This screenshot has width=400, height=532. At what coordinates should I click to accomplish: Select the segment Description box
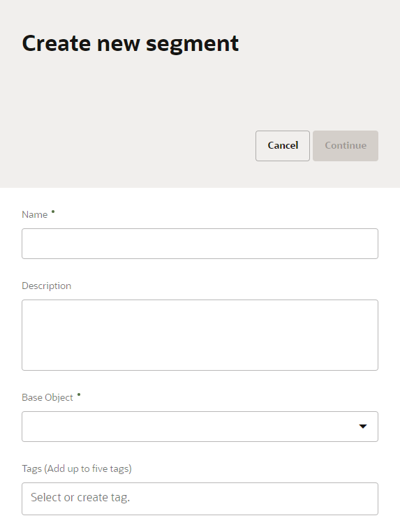click(x=200, y=335)
